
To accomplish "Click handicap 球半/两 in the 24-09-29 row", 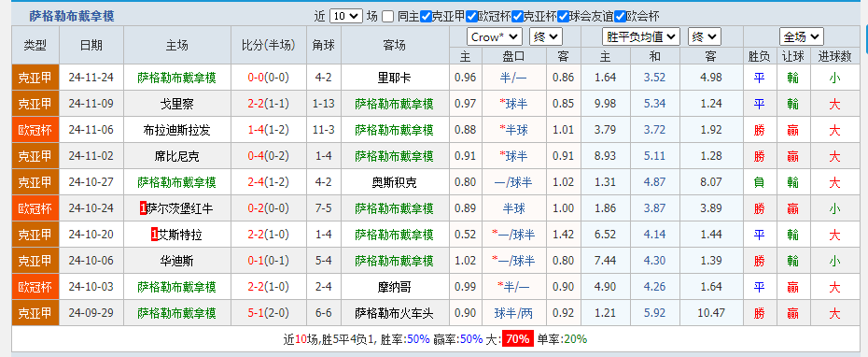I will pyautogui.click(x=514, y=313).
